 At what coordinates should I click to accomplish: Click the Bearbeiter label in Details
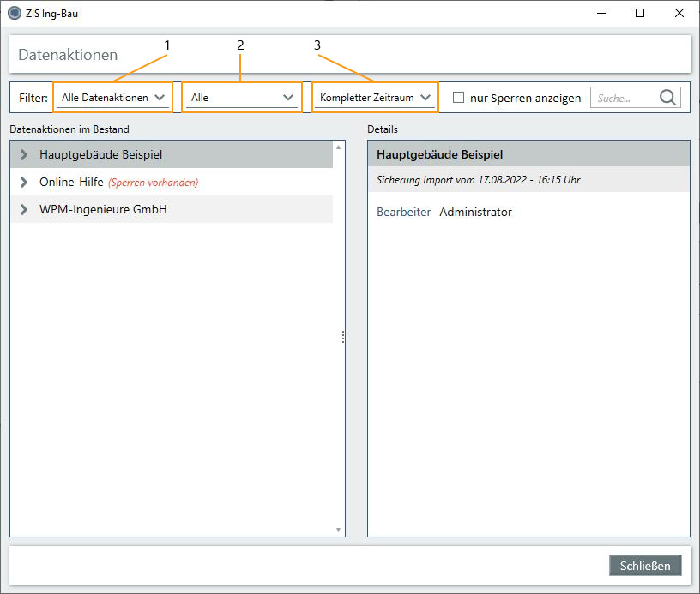pyautogui.click(x=403, y=212)
